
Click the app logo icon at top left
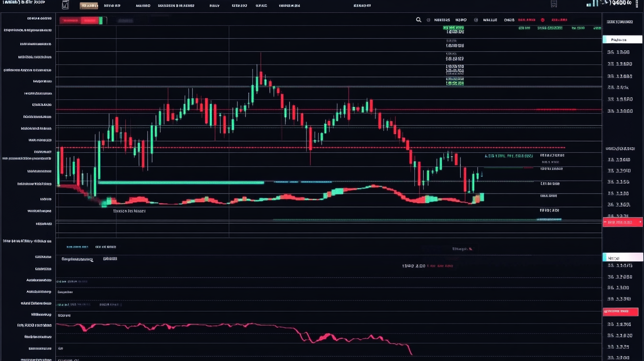(65, 5)
